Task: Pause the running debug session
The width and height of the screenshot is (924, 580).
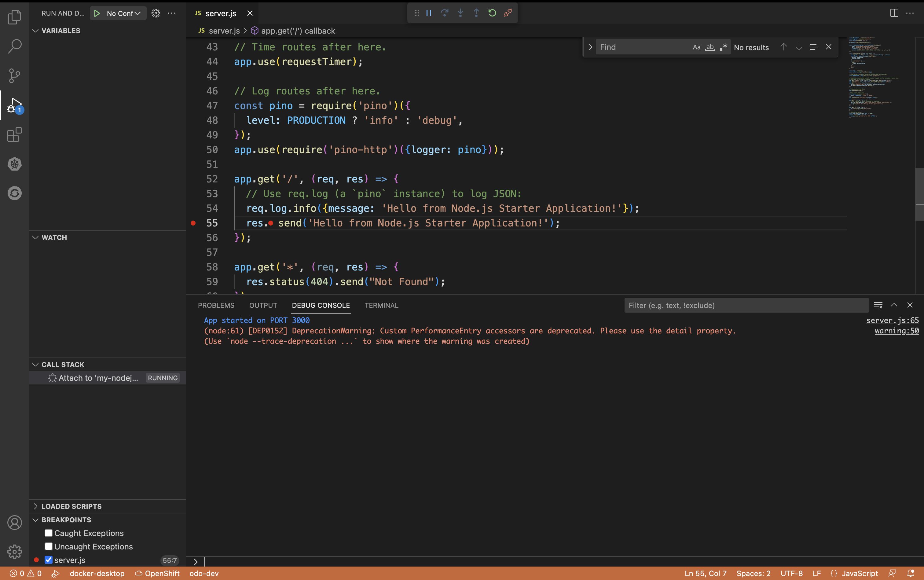Action: point(428,13)
